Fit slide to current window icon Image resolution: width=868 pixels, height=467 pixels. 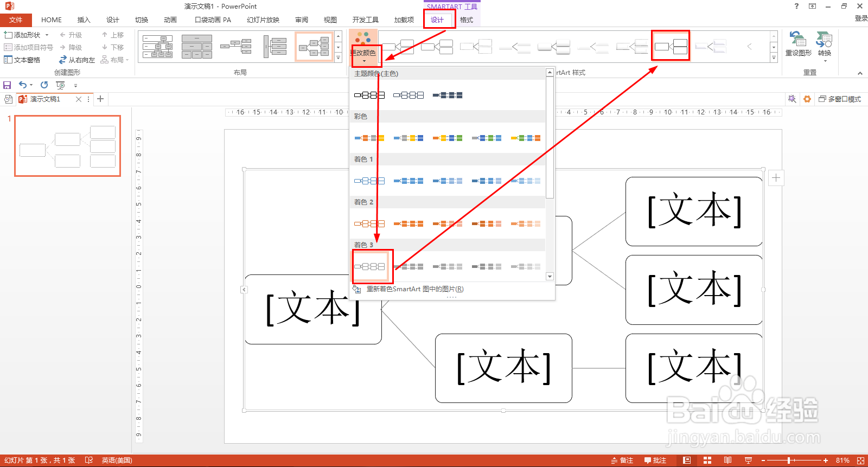pyautogui.click(x=860, y=460)
